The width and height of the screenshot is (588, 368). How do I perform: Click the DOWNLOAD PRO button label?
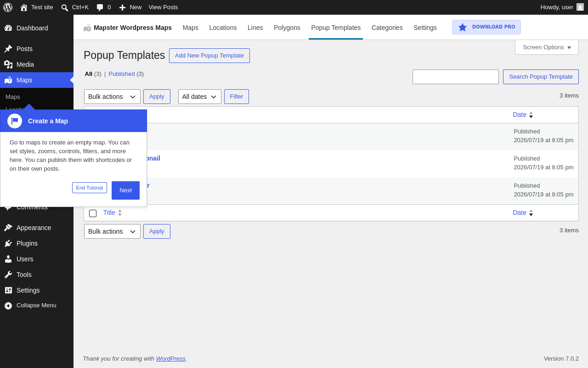[494, 27]
